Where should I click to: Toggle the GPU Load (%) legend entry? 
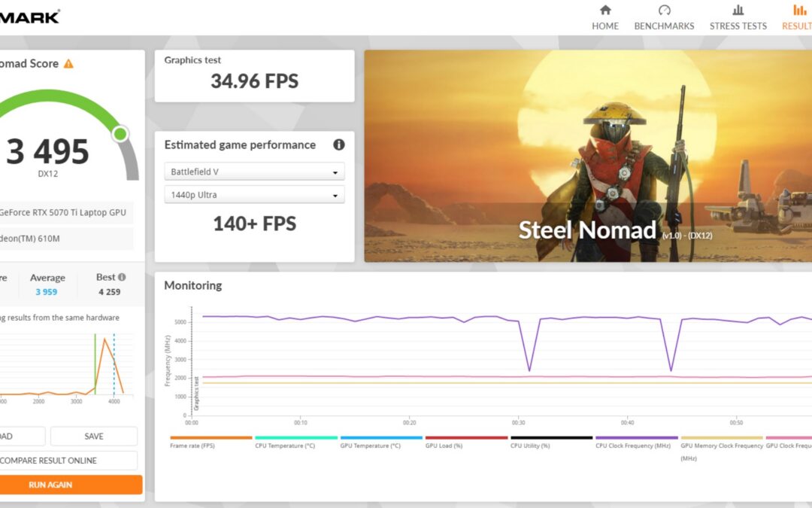(446, 446)
